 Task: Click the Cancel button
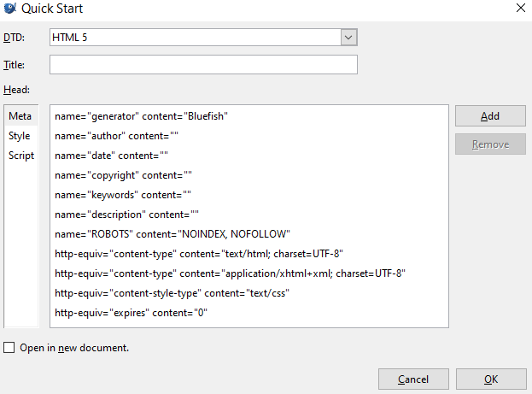[x=413, y=379]
